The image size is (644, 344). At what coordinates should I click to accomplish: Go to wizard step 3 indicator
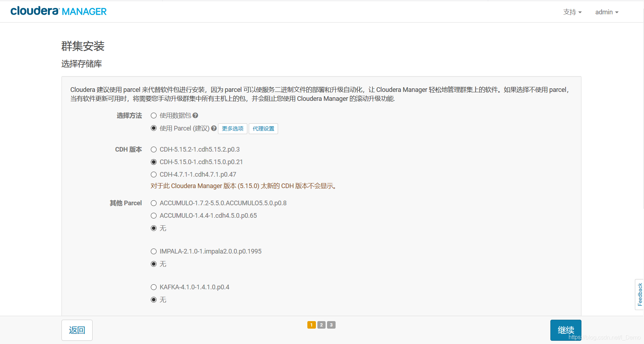(x=331, y=325)
